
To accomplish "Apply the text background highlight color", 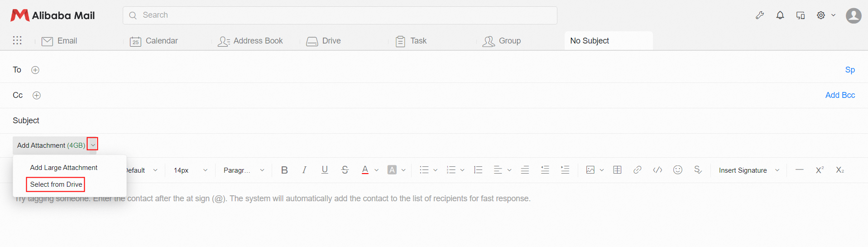I will (x=392, y=170).
